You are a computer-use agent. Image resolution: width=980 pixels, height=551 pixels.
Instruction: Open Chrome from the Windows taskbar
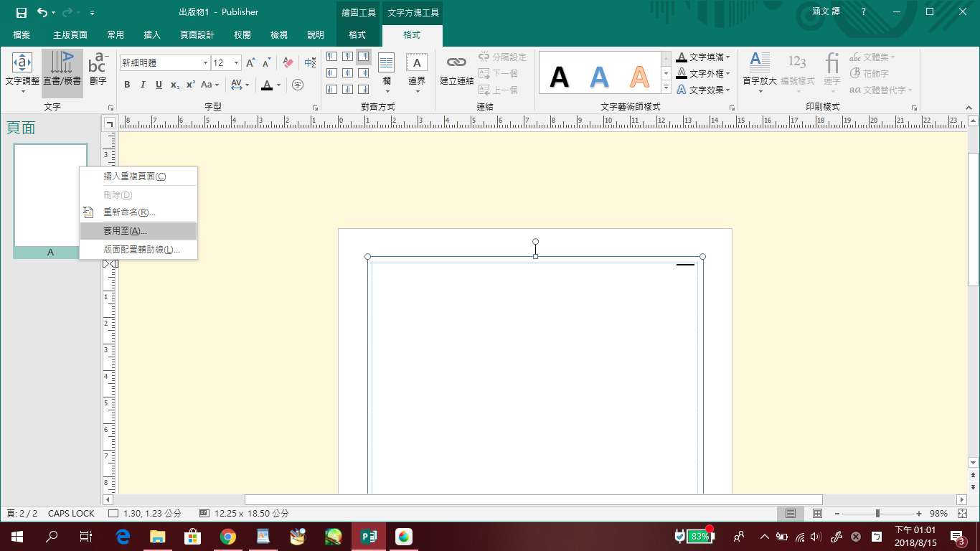[228, 536]
